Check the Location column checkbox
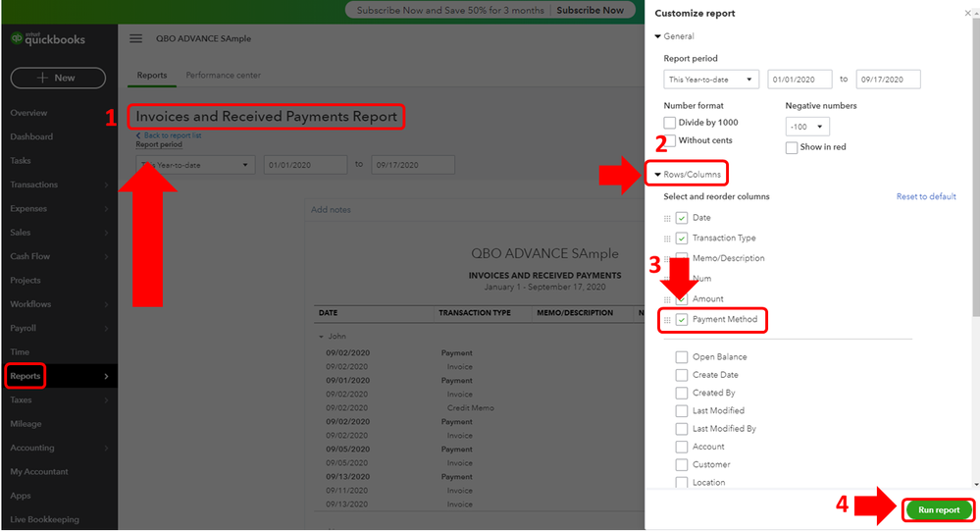 pyautogui.click(x=681, y=482)
